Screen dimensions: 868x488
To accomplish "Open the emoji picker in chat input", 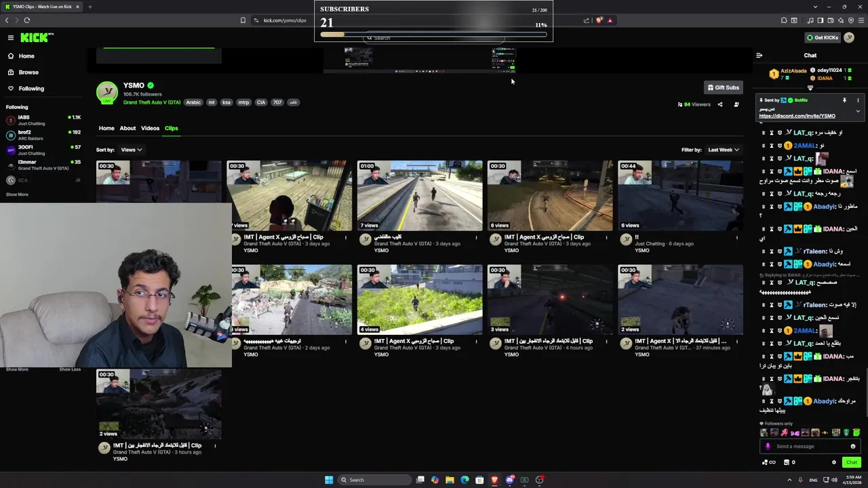I will click(853, 447).
